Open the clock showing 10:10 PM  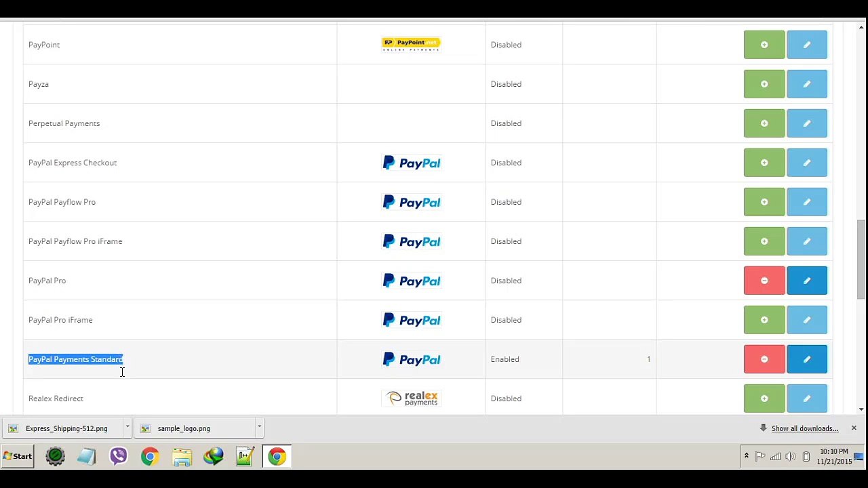(x=833, y=456)
